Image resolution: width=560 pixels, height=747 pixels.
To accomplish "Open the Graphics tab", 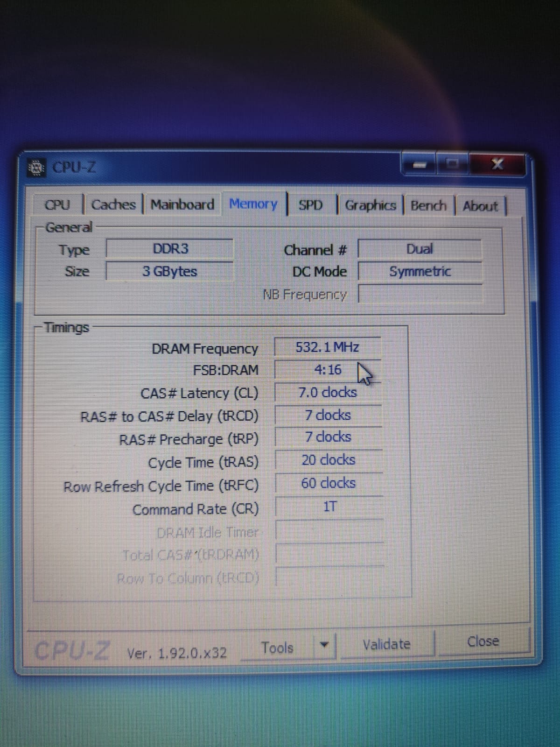I will [x=371, y=205].
